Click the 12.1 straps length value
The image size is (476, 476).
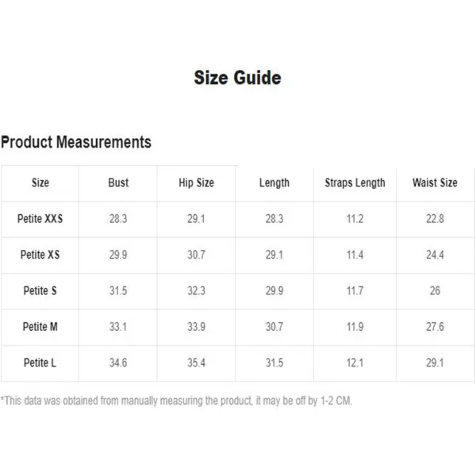tap(355, 363)
